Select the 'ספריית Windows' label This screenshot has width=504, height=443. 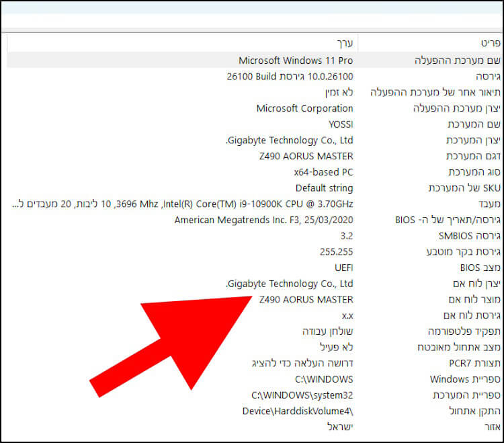click(x=465, y=379)
